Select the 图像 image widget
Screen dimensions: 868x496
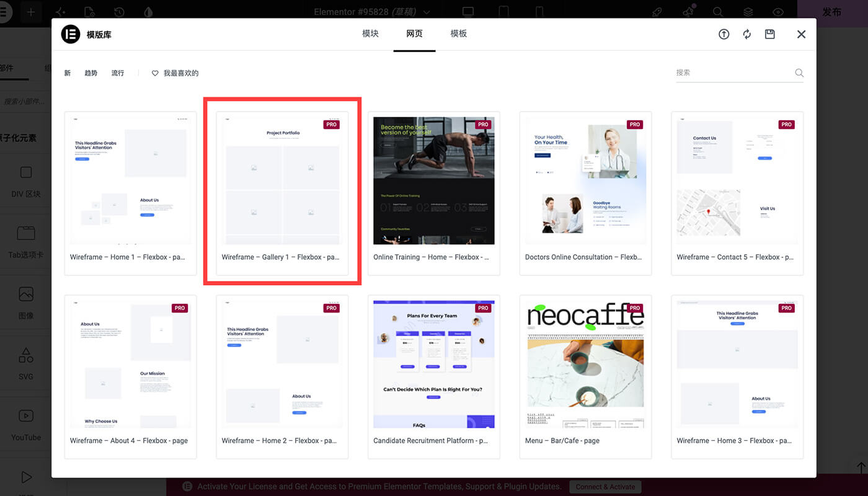(x=26, y=302)
